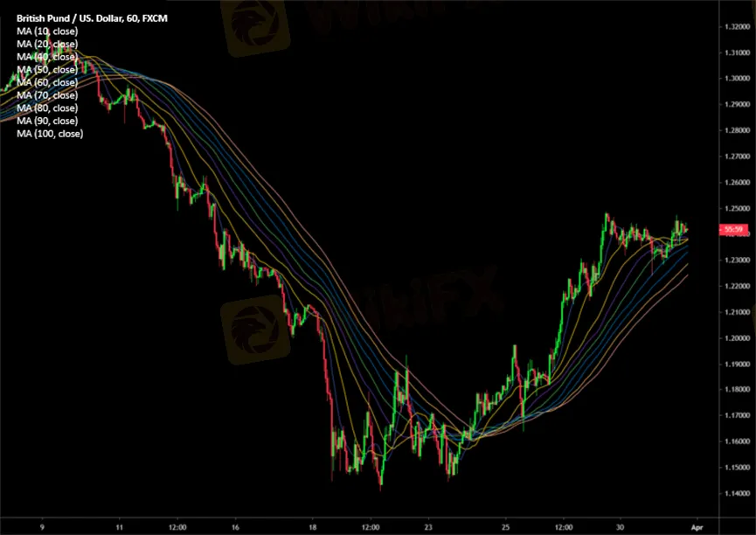This screenshot has width=756, height=535.
Task: Click the 1.14000 price axis label
Action: [x=737, y=494]
